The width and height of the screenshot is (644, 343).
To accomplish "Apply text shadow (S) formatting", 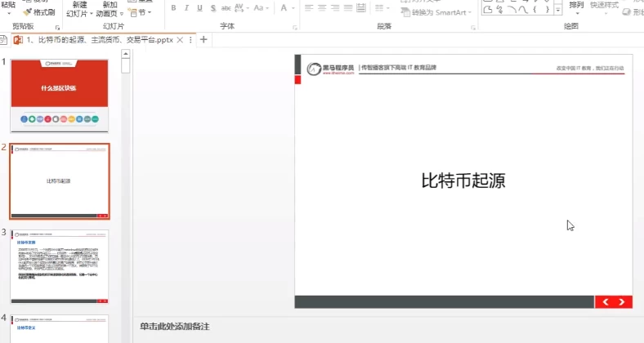I will click(213, 8).
